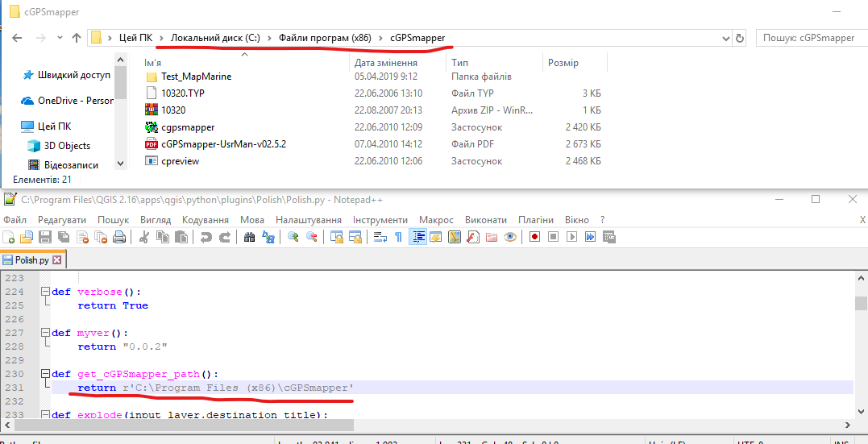868x444 pixels.
Task: Collapse the myver function fold marker
Action: point(45,334)
